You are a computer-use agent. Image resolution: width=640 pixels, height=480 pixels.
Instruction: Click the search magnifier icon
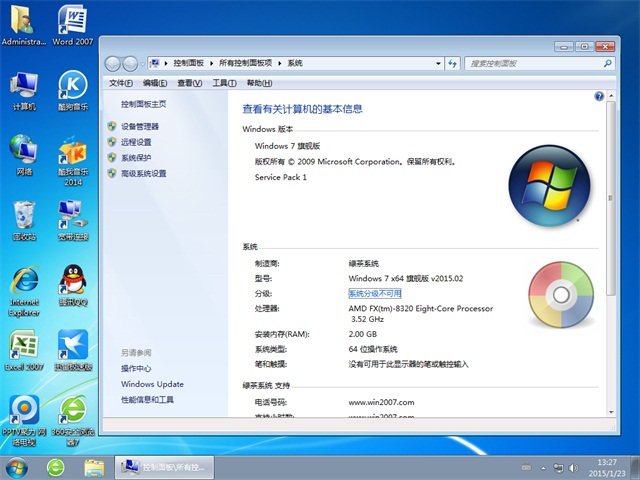click(x=607, y=63)
